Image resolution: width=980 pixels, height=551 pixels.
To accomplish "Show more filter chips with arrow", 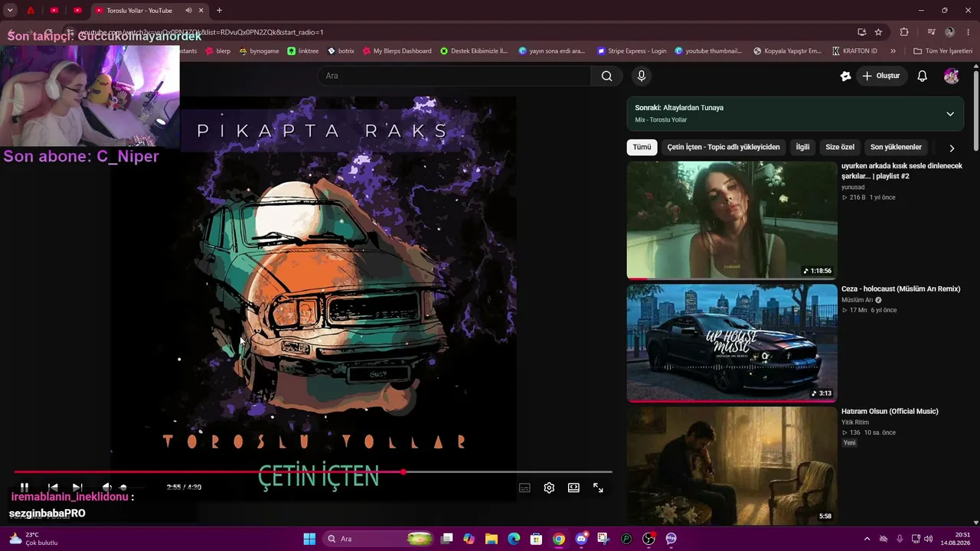I will point(952,148).
